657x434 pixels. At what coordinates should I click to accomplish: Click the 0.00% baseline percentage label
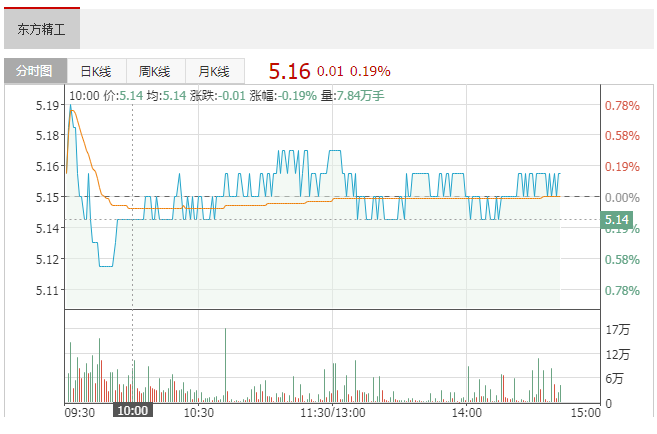tap(621, 198)
